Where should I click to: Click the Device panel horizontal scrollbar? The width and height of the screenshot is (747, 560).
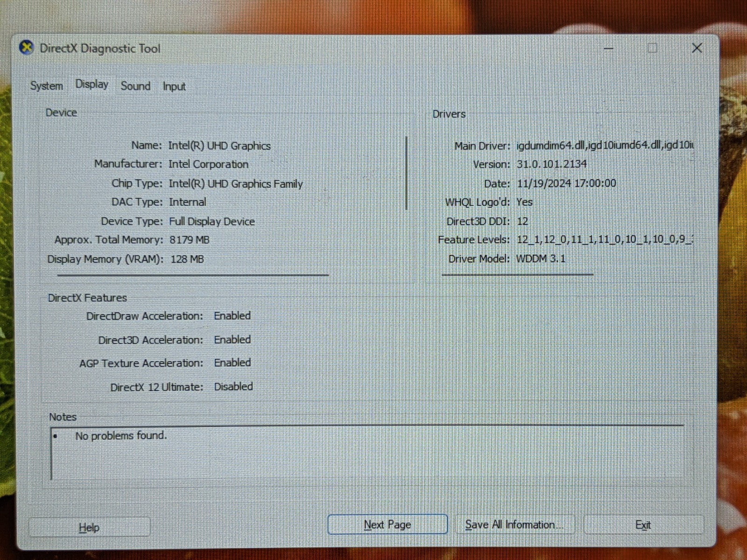[193, 275]
